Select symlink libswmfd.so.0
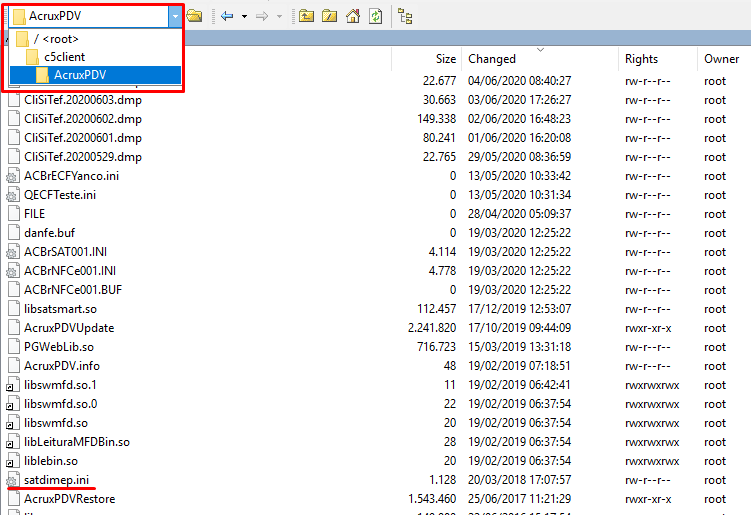This screenshot has height=515, width=751. click(x=60, y=404)
